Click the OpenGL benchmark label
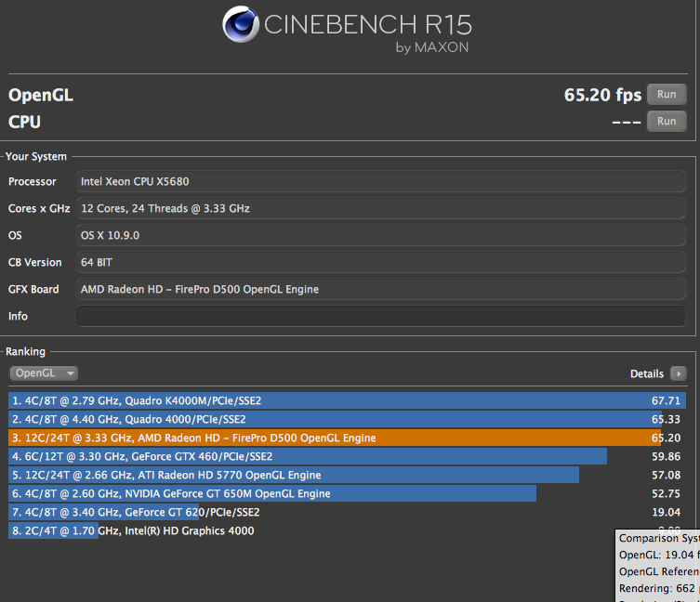Screen dimensions: 700x602 point(41,96)
